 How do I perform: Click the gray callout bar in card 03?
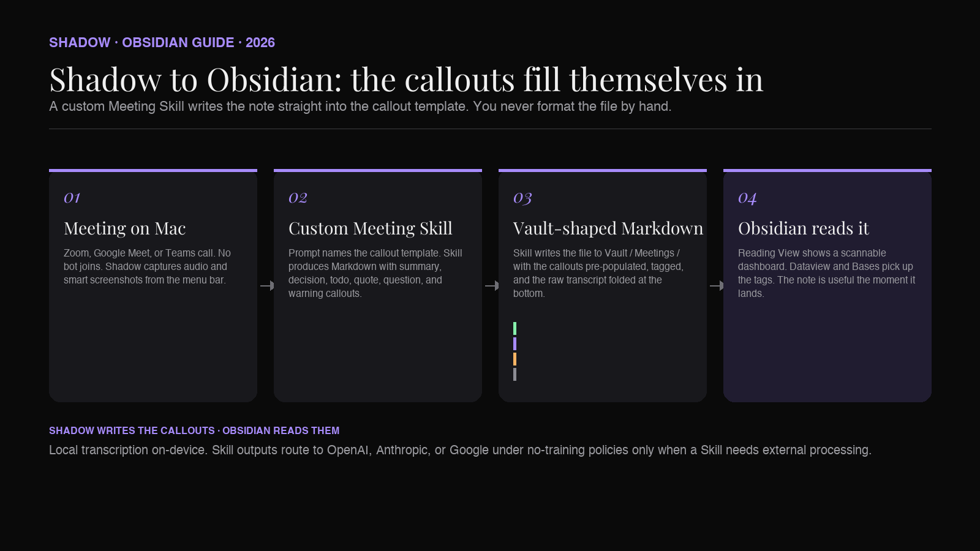[x=514, y=374]
